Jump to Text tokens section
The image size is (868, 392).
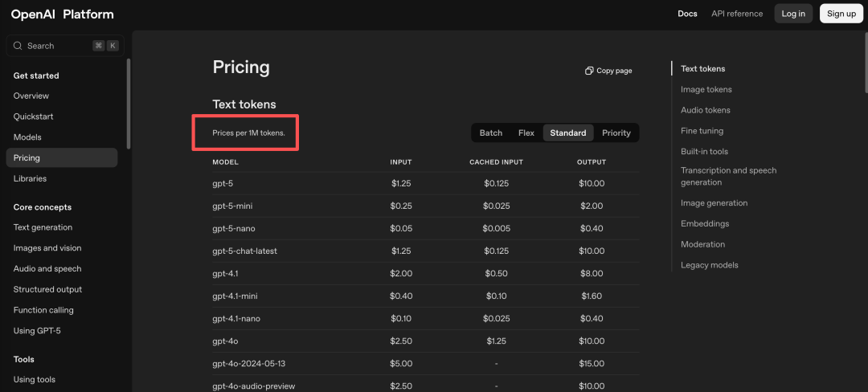[x=702, y=68]
